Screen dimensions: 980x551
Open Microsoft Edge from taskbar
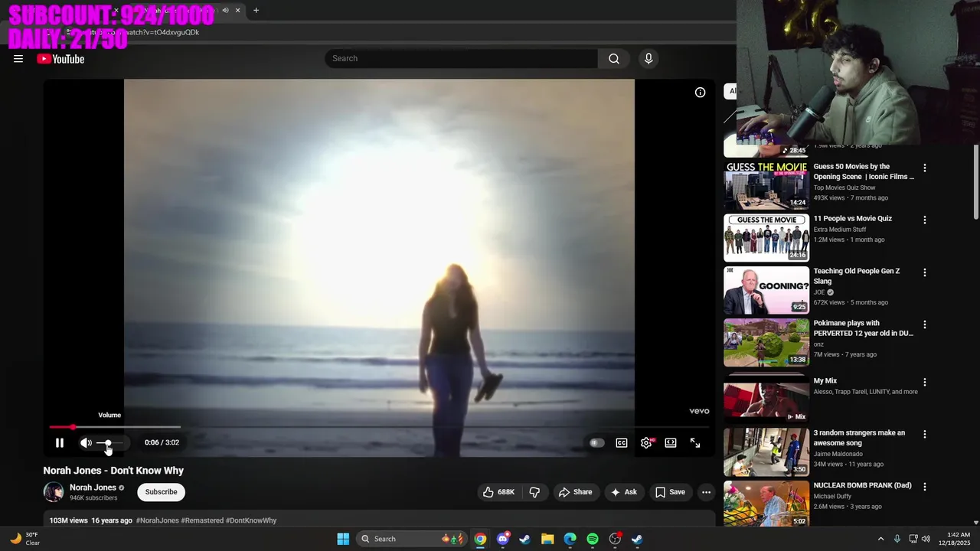[570, 539]
